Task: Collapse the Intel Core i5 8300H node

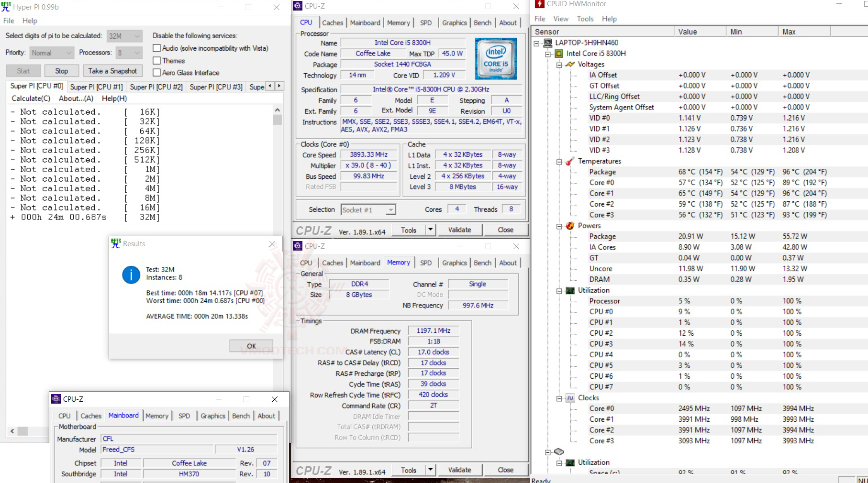Action: point(548,54)
